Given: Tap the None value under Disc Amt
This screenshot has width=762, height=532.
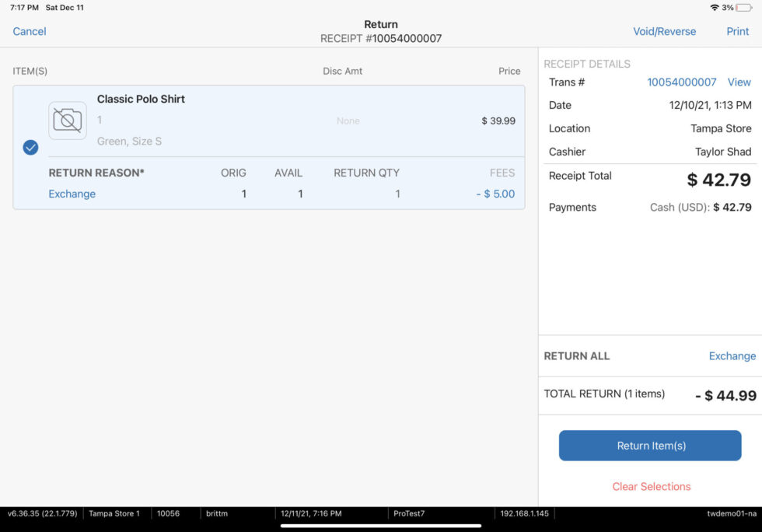Looking at the screenshot, I should 348,121.
